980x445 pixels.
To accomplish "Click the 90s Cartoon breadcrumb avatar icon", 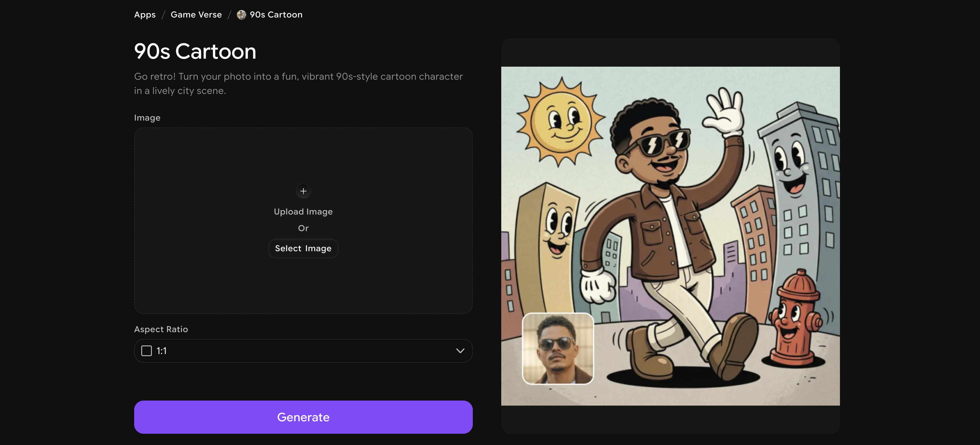I will pyautogui.click(x=241, y=15).
